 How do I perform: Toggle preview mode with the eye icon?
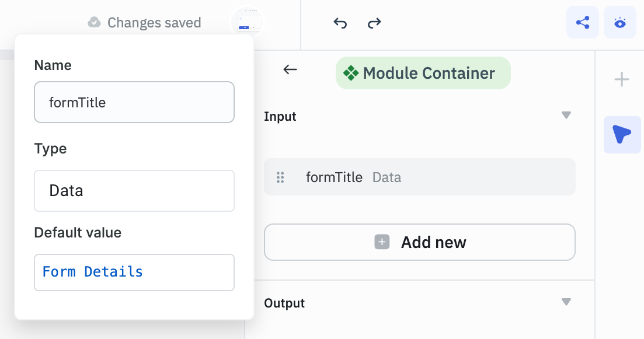point(619,22)
